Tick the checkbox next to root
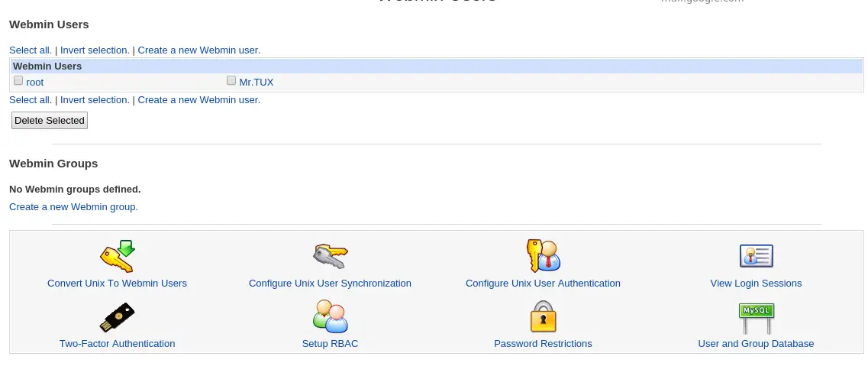The image size is (868, 389). 18,80
